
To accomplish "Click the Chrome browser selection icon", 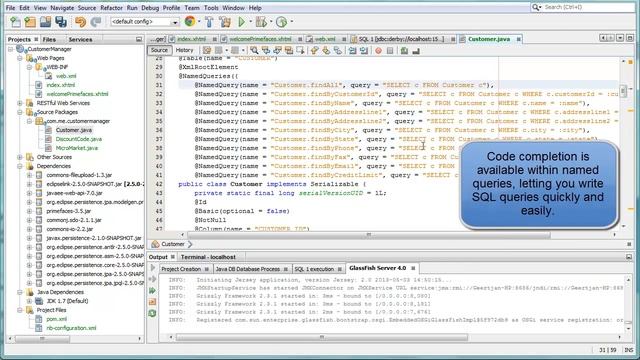I will tap(190, 22).
